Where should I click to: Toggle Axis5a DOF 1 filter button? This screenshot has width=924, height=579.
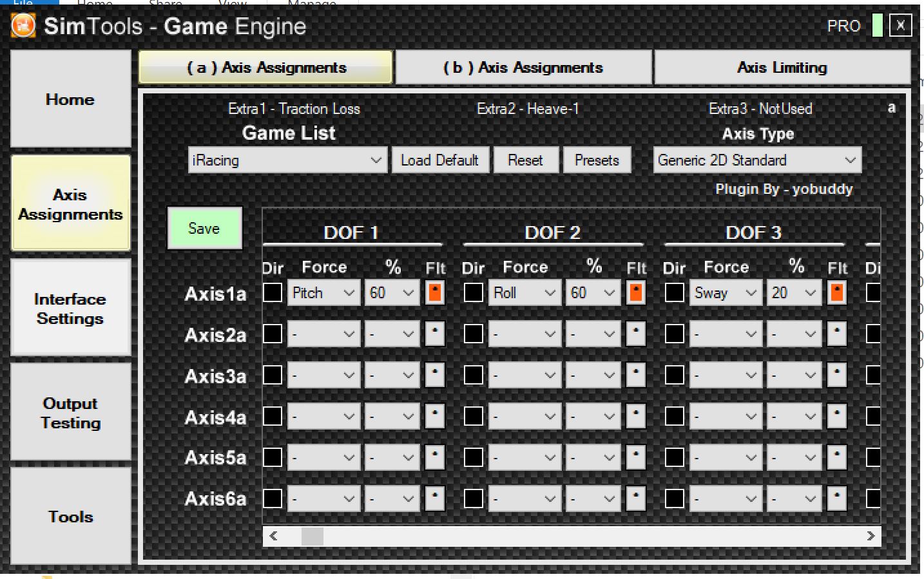pyautogui.click(x=435, y=457)
